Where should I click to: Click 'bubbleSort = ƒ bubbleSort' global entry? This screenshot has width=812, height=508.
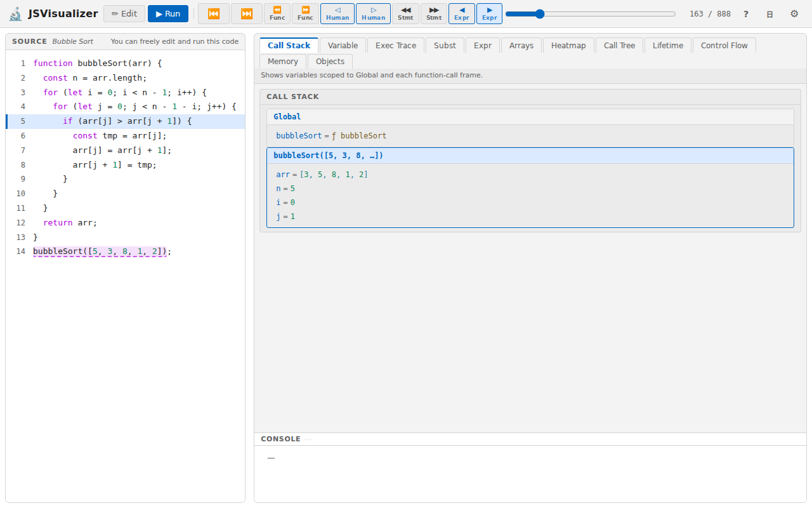pyautogui.click(x=530, y=136)
